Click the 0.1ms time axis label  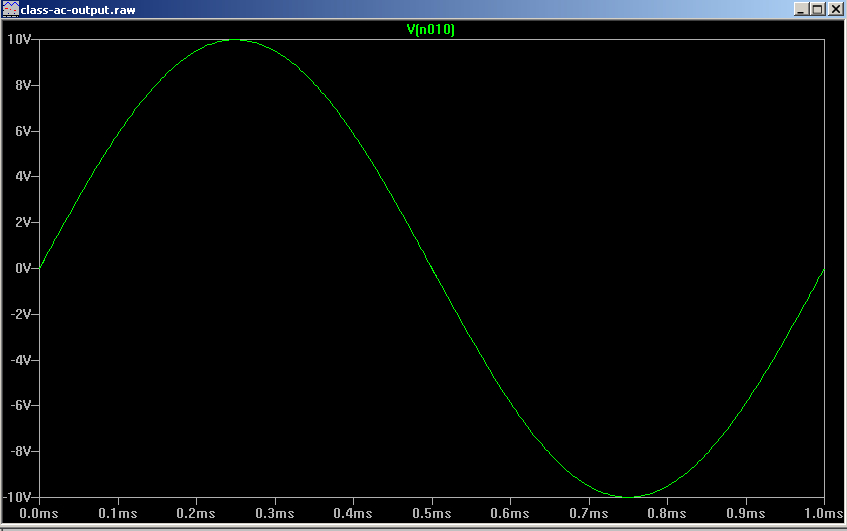[x=118, y=513]
